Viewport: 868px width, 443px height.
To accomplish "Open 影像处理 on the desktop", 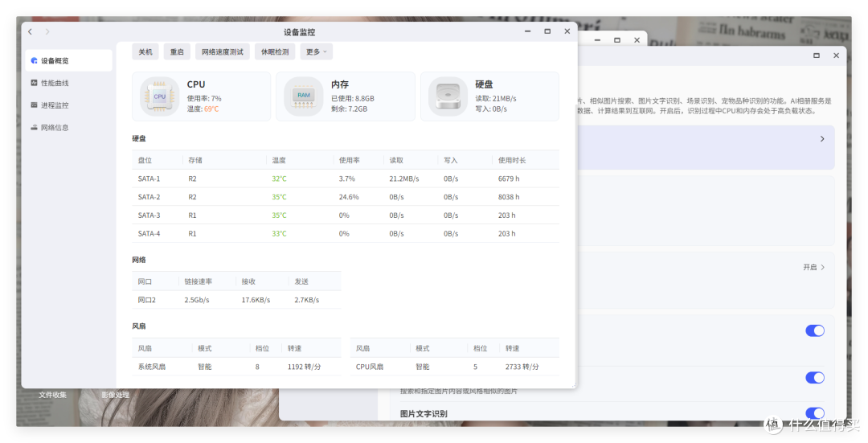I will click(x=115, y=395).
